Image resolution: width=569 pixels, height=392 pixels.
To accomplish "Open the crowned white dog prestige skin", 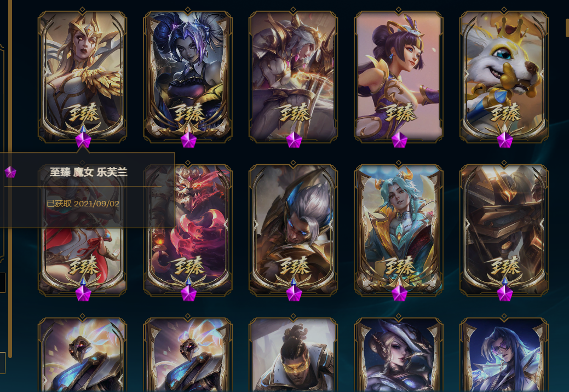I will [x=504, y=76].
